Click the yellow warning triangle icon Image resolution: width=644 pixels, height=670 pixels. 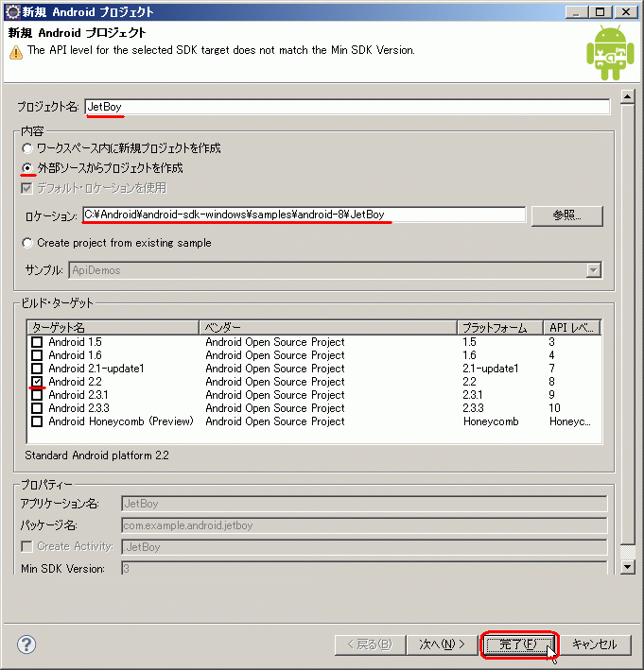coord(16,53)
